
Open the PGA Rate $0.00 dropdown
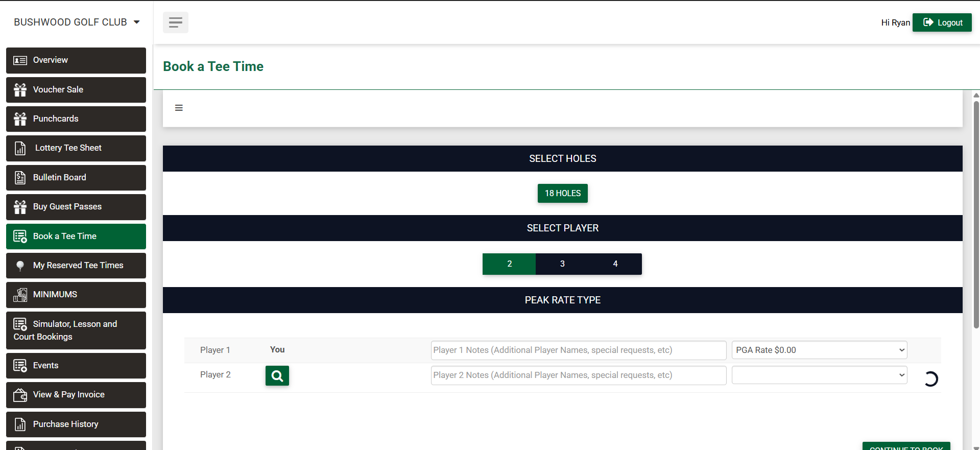(819, 350)
